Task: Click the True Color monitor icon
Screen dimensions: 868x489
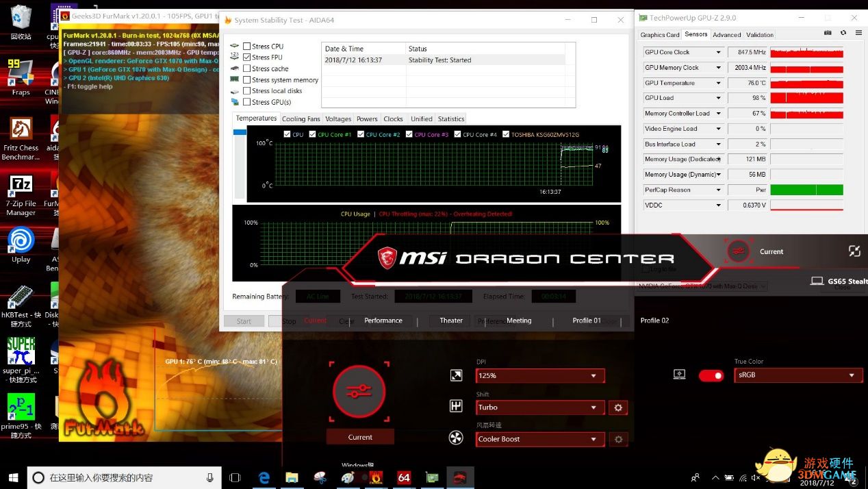Action: pos(679,375)
